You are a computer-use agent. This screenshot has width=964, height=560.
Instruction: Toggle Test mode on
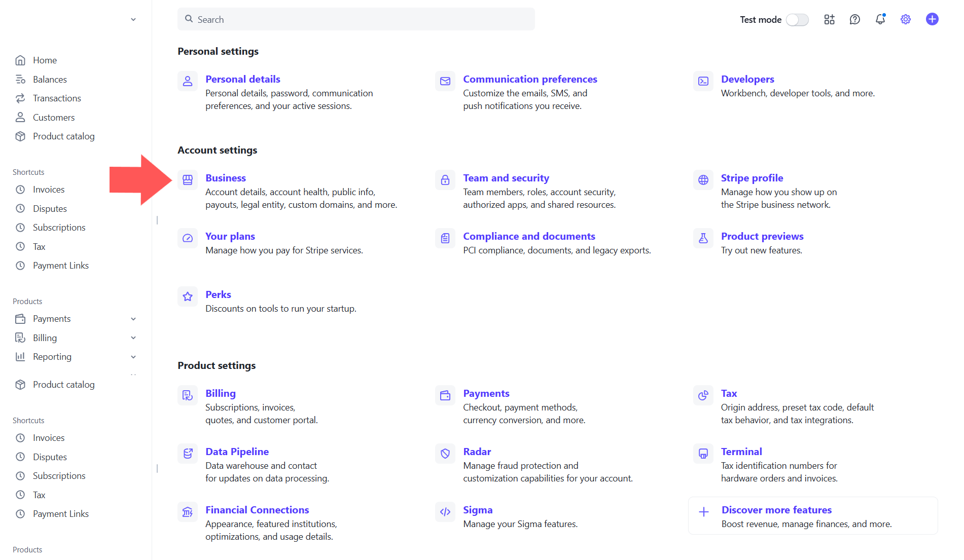[x=797, y=19]
